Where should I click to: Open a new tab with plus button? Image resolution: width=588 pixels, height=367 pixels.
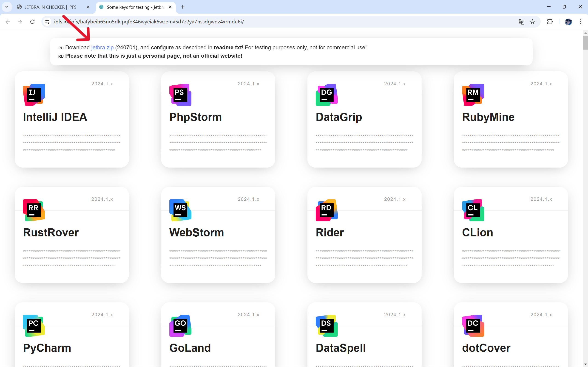tap(183, 7)
